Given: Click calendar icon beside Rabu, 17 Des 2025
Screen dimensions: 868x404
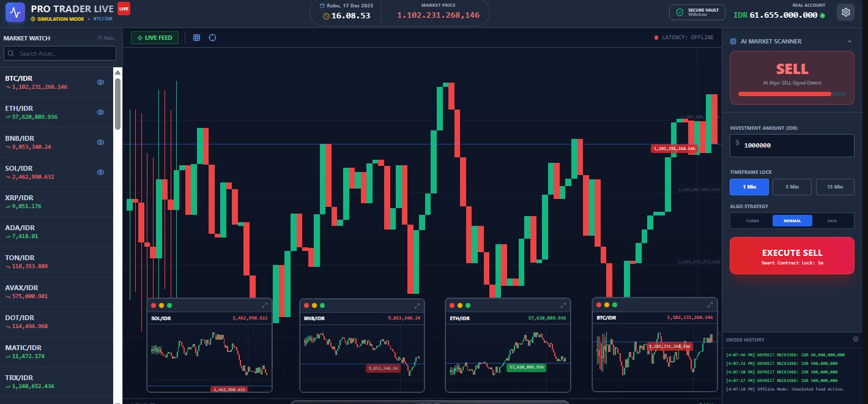Looking at the screenshot, I should (x=322, y=6).
